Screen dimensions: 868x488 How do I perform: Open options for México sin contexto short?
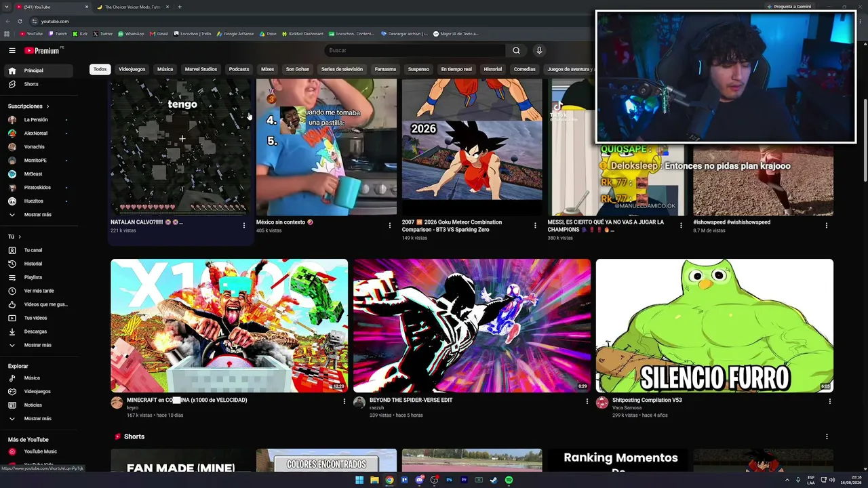[390, 225]
